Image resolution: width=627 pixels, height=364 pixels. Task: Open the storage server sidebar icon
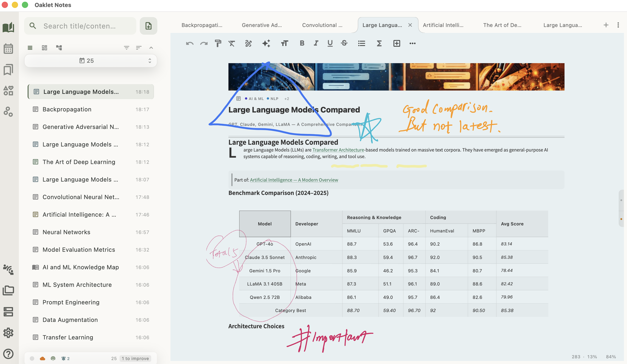pyautogui.click(x=8, y=311)
